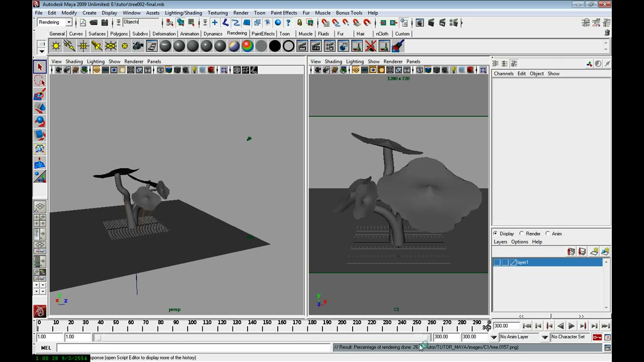Collapse the layer editor left chevrons

point(521,316)
